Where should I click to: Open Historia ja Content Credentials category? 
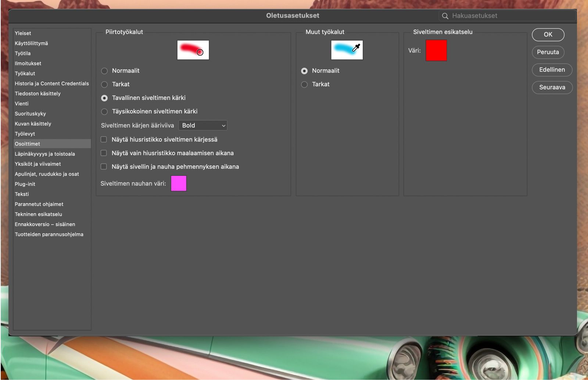tap(52, 84)
